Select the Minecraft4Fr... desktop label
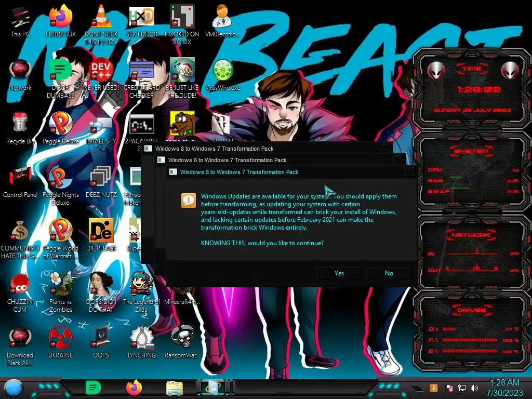The width and height of the screenshot is (532, 399). [x=182, y=302]
